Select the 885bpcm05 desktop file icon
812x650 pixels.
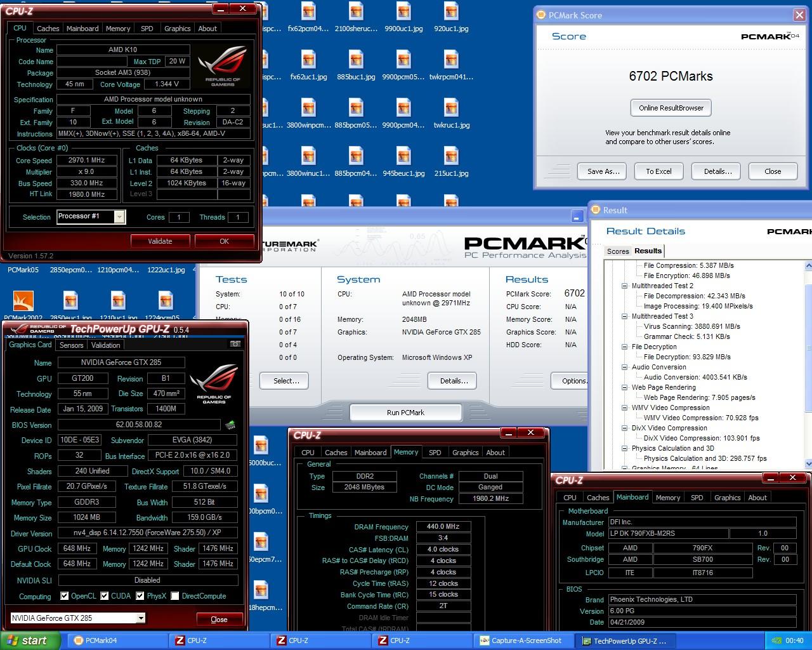pyautogui.click(x=356, y=114)
